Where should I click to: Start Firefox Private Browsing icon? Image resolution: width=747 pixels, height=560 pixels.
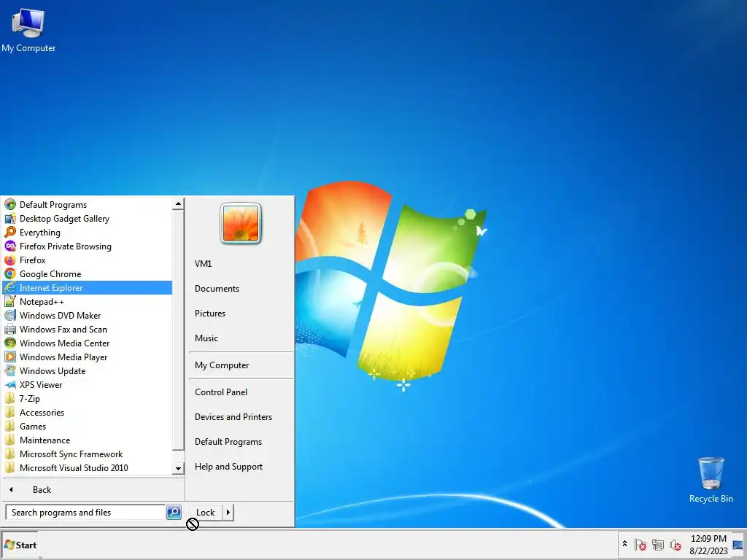(x=10, y=246)
